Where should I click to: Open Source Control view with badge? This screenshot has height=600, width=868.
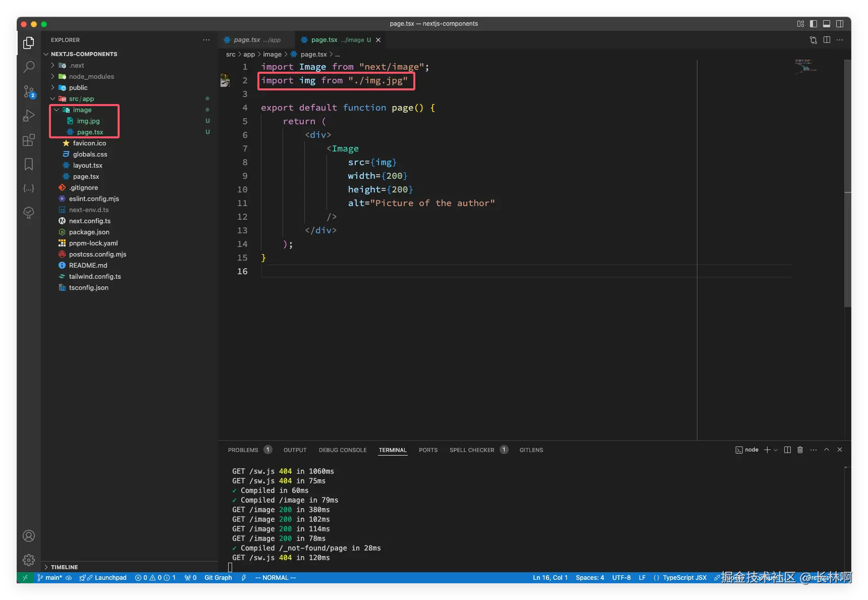(x=29, y=91)
